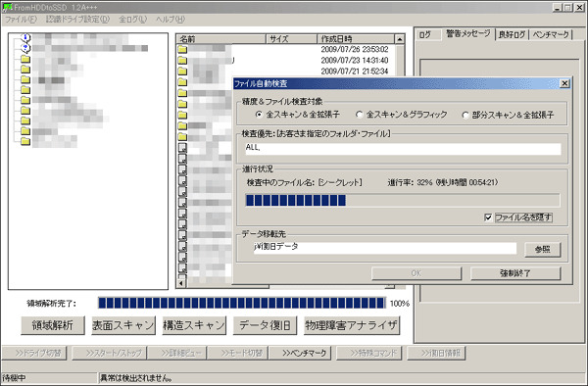Click the 物理障害アナライザ button

[352, 325]
